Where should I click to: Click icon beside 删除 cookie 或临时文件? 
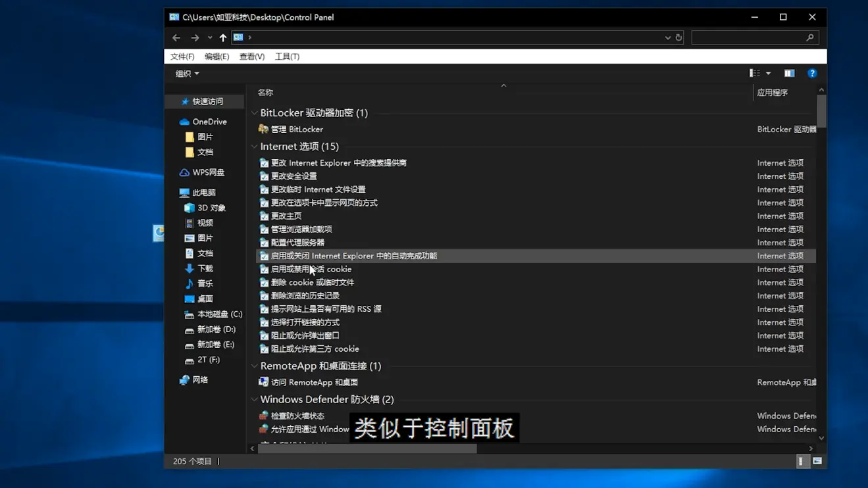[264, 283]
